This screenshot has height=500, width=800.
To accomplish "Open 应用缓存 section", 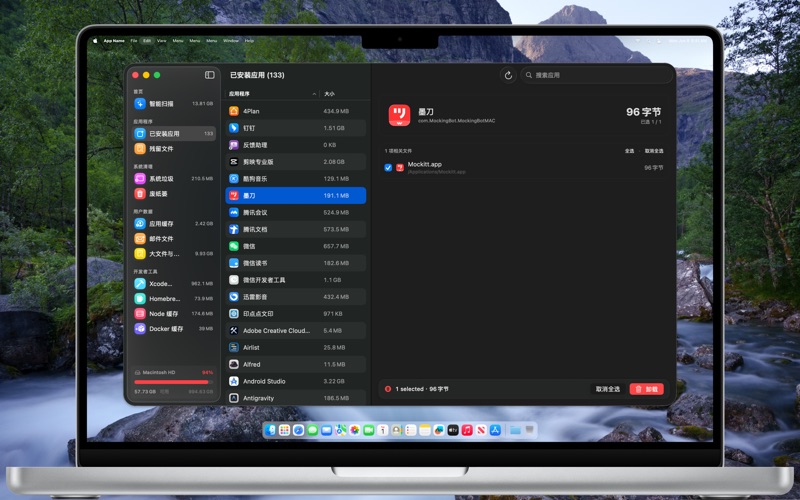I will pyautogui.click(x=174, y=223).
